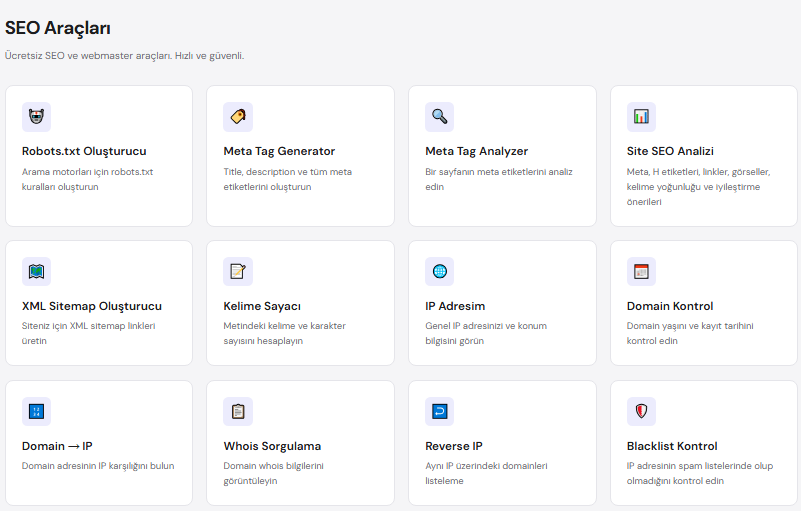
Task: Select the Site SEO Analizi heading
Action: click(670, 151)
